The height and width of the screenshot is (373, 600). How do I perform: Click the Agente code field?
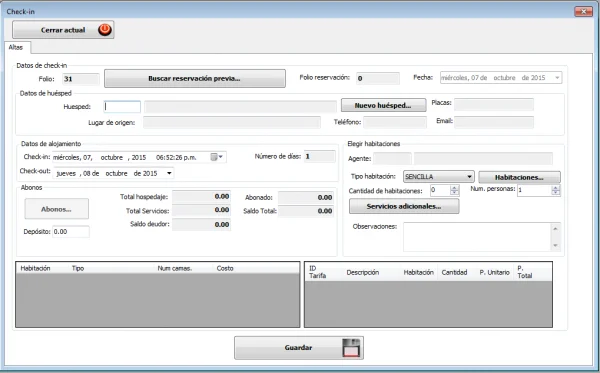tap(392, 158)
